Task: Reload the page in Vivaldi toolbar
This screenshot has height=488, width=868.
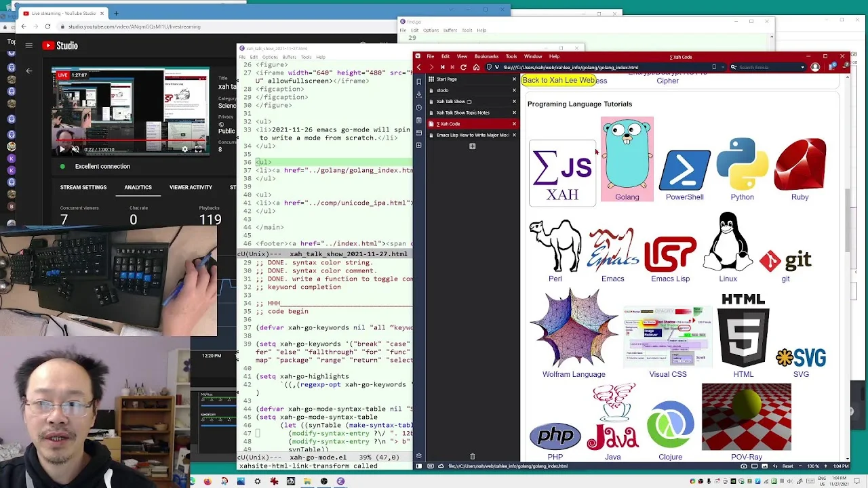Action: [463, 67]
